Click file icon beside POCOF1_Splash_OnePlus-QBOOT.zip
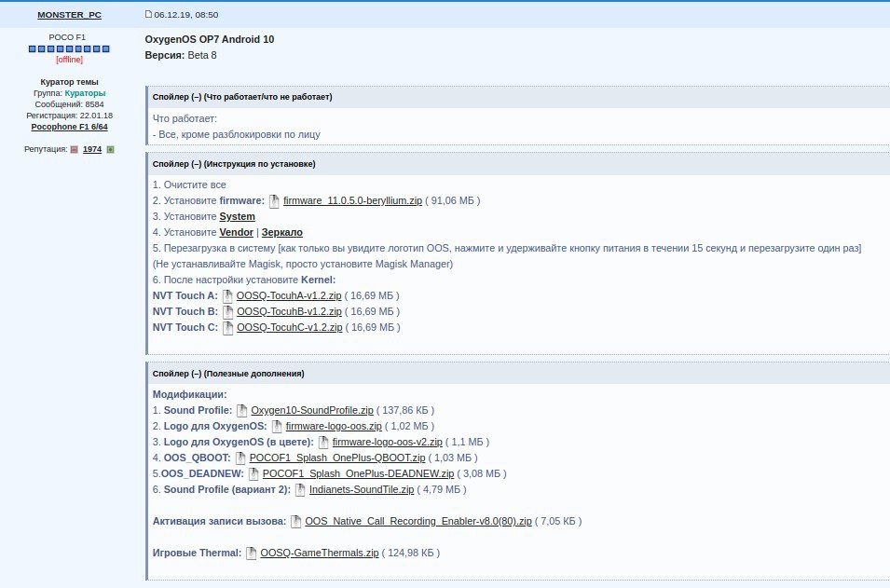Image resolution: width=890 pixels, height=588 pixels. pyautogui.click(x=240, y=458)
